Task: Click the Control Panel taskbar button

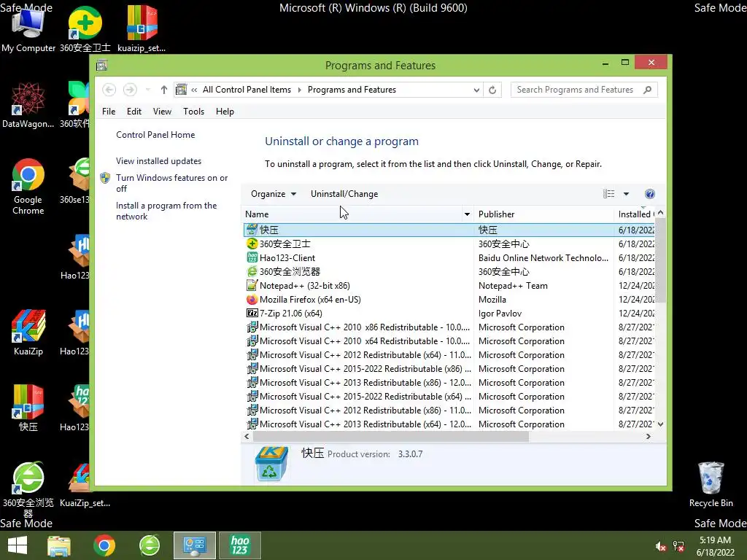Action: (x=194, y=545)
